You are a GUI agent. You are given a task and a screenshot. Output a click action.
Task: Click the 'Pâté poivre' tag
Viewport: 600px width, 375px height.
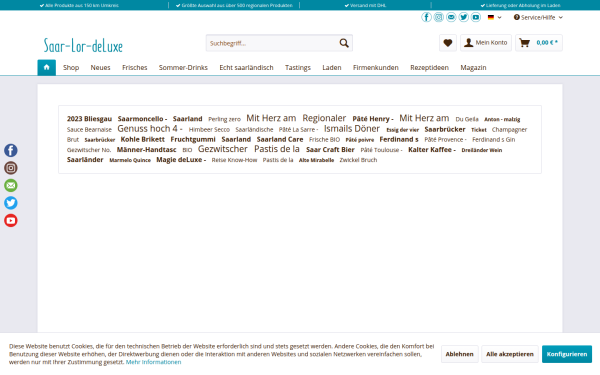coord(360,140)
